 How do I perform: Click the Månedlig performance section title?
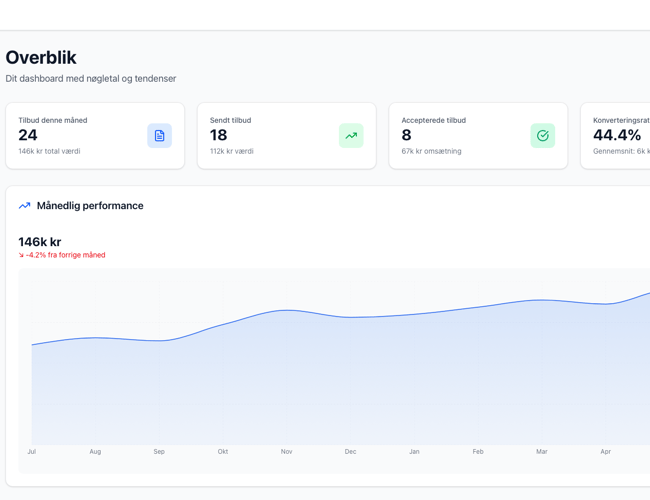coord(90,206)
